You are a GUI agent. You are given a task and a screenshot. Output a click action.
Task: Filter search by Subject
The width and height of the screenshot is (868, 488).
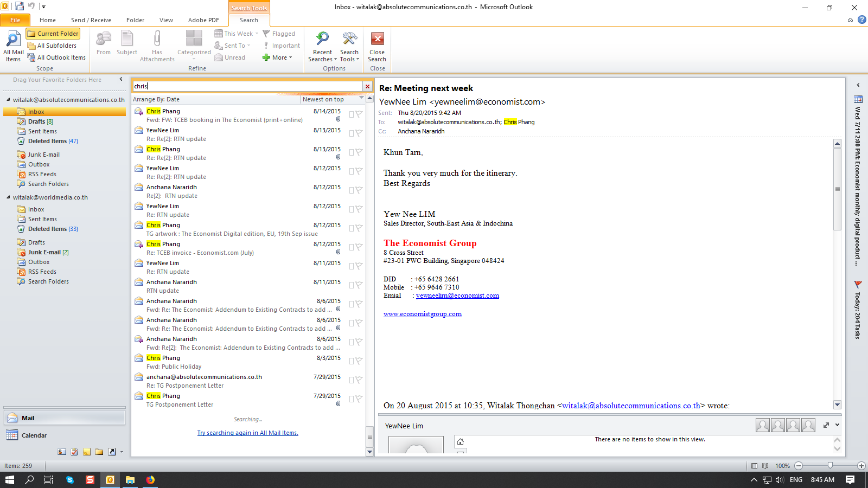click(x=127, y=43)
